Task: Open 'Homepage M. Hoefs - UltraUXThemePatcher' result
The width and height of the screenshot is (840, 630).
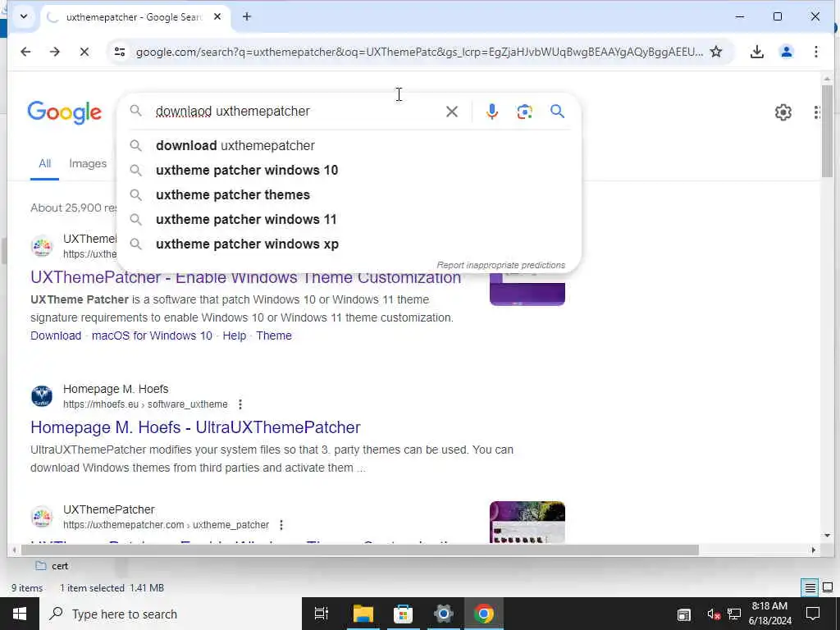Action: pos(195,428)
